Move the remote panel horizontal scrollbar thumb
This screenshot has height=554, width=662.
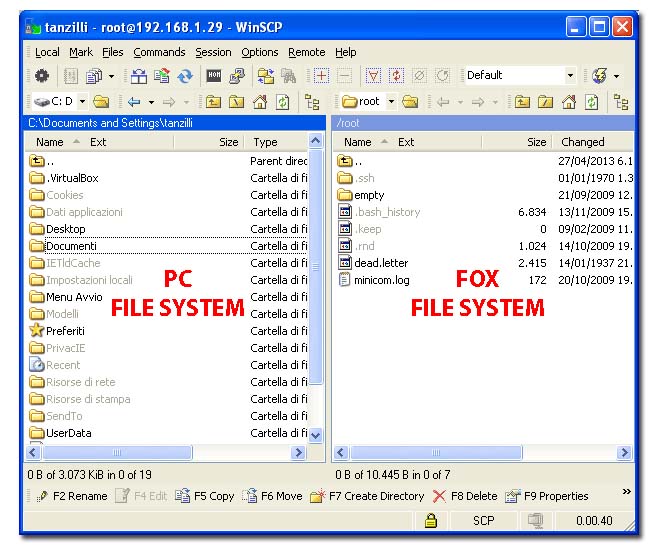437,453
